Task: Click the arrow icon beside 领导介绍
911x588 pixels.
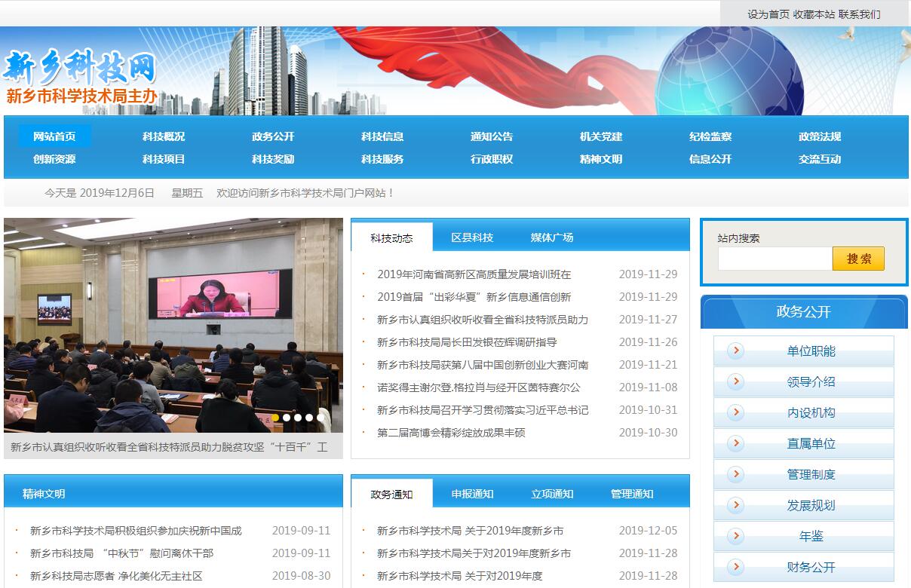Action: click(x=736, y=381)
